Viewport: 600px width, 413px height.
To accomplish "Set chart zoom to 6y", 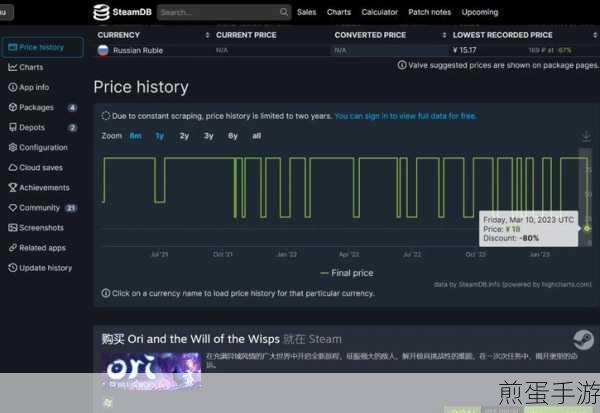I will (x=233, y=136).
